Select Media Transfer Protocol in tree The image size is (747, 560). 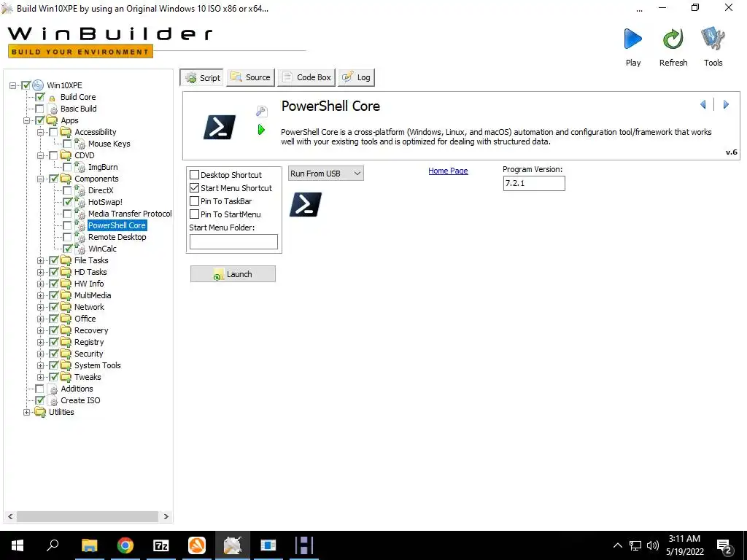[x=130, y=214]
